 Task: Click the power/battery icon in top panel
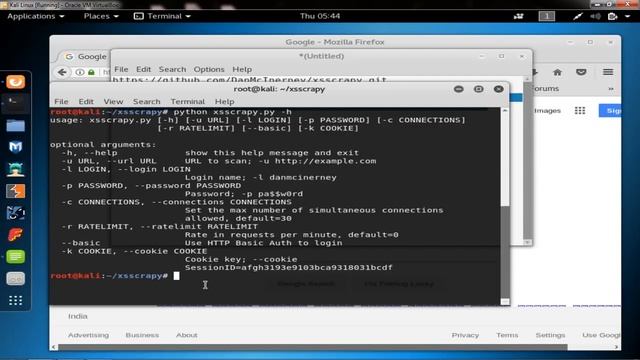click(612, 16)
